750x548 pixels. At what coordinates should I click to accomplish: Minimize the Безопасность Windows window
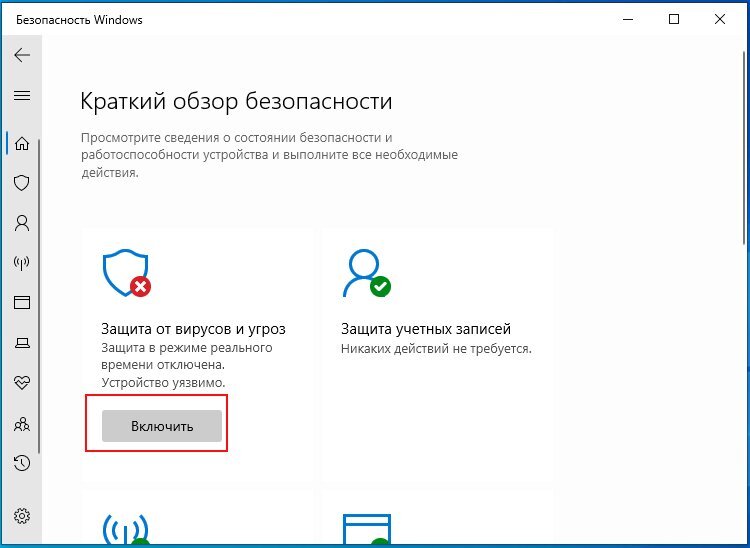point(629,20)
